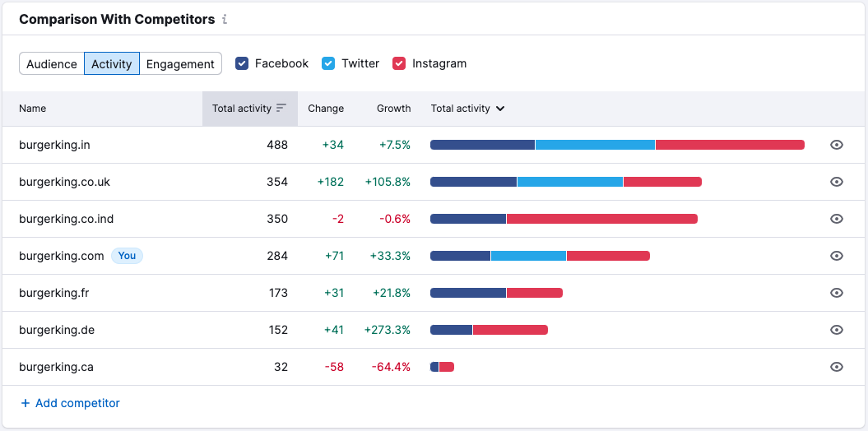Click the info icon beside Comparison With Competitors

[x=225, y=19]
